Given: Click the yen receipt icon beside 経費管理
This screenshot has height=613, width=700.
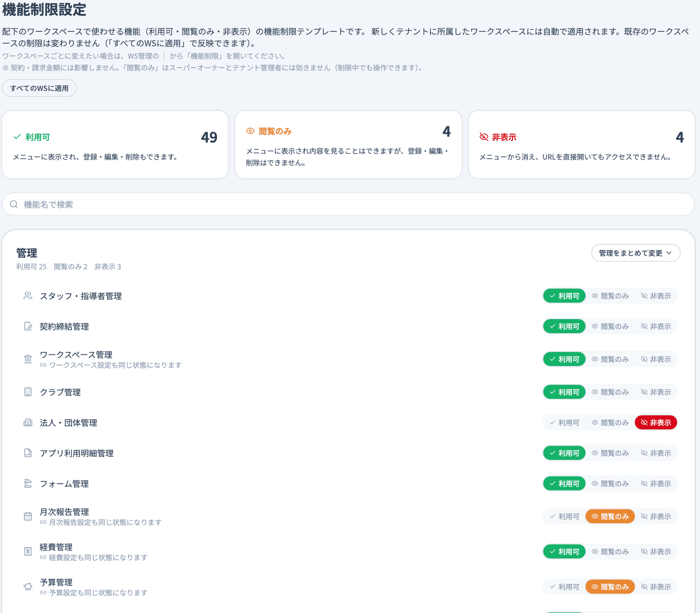Looking at the screenshot, I should tap(28, 552).
